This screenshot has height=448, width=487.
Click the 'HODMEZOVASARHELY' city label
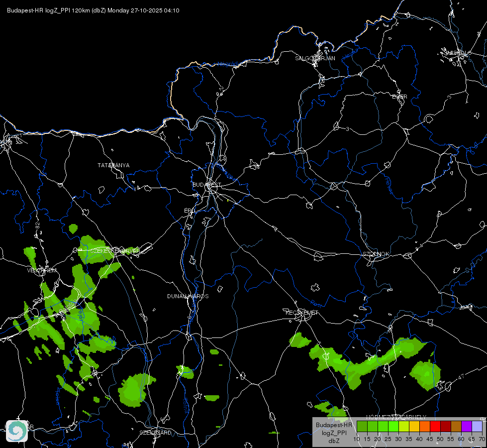[396, 417]
